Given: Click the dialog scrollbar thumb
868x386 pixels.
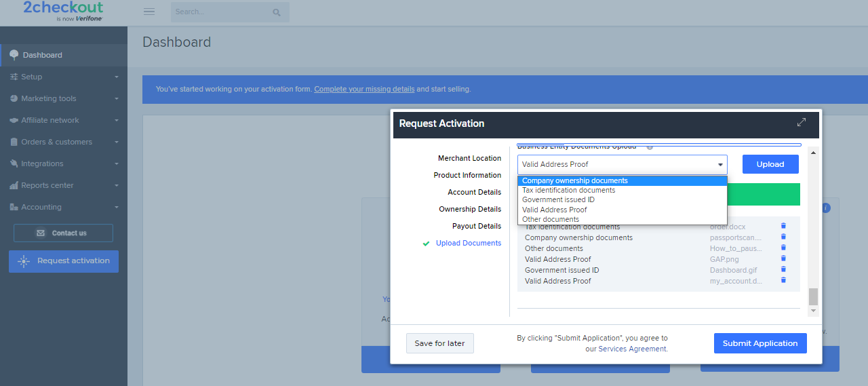Looking at the screenshot, I should tap(813, 296).
